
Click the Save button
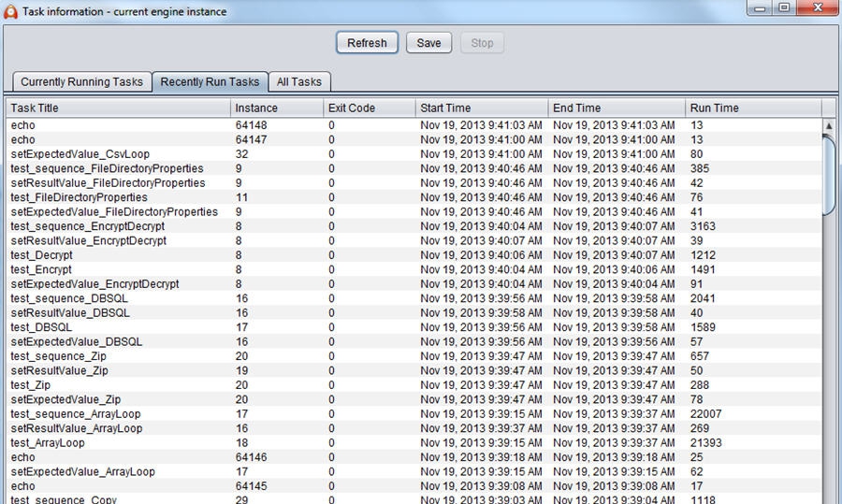tap(428, 43)
